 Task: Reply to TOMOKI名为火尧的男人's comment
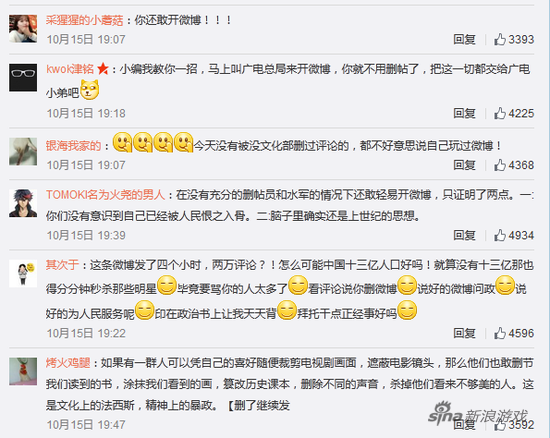click(x=464, y=235)
